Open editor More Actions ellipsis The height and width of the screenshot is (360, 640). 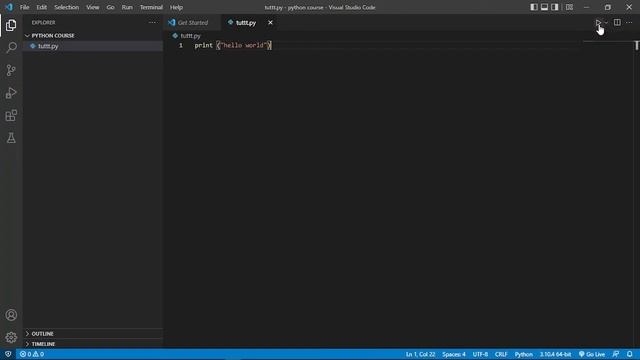629,22
